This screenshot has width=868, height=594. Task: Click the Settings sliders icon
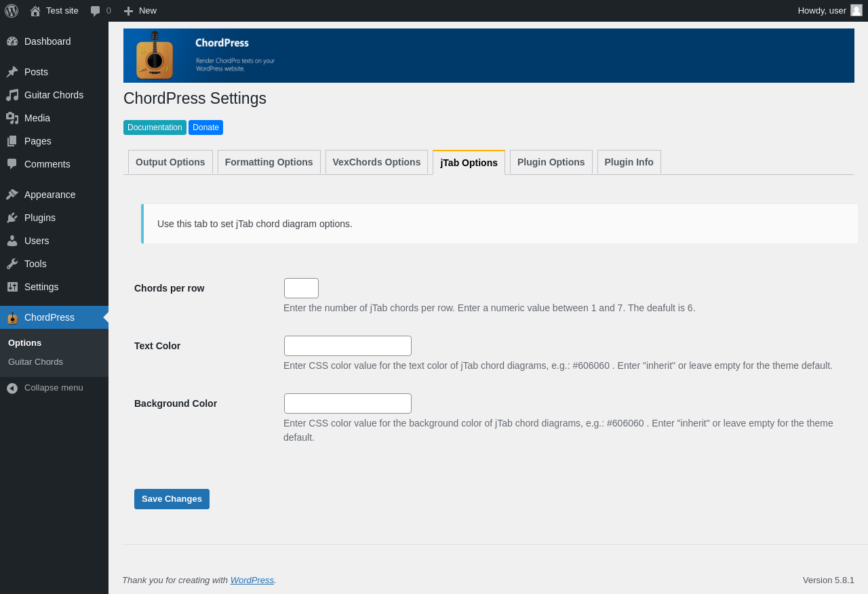coord(12,287)
